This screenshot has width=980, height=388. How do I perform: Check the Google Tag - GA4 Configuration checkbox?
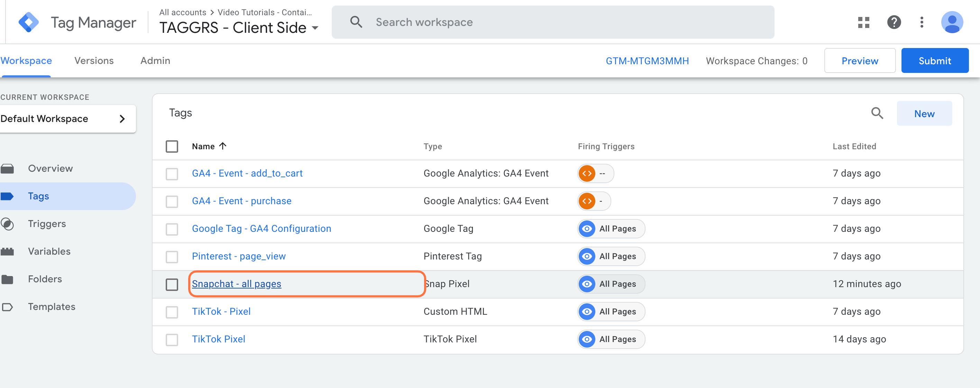[x=172, y=229]
